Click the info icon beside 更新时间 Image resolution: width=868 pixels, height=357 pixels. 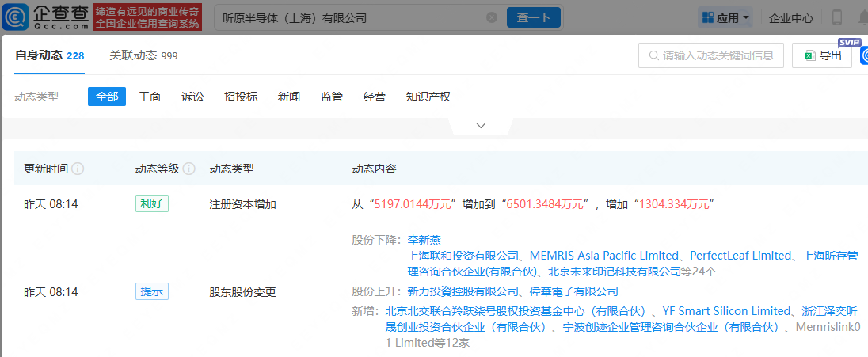pos(78,169)
